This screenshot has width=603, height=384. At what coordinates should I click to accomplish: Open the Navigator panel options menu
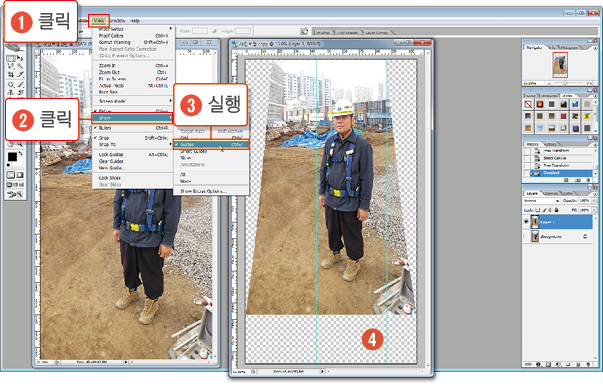click(x=595, y=48)
